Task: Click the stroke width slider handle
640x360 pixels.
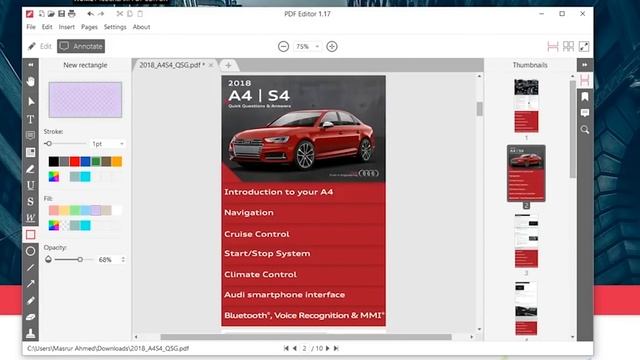Action: tap(49, 144)
